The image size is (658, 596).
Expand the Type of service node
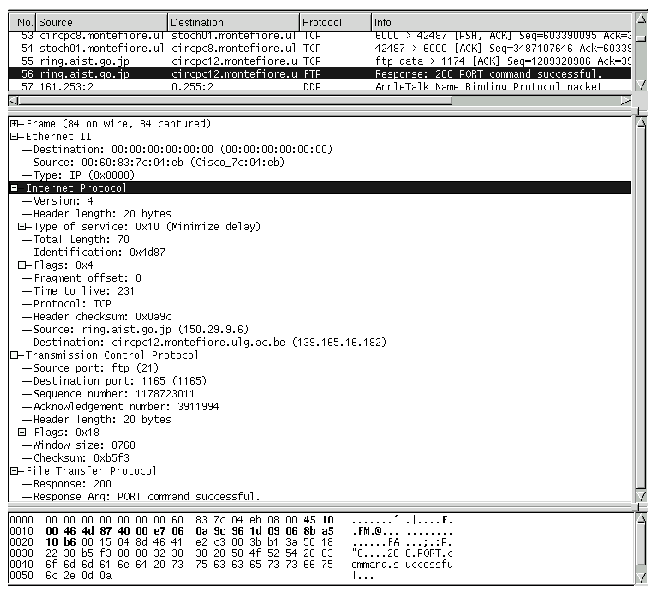(23, 226)
